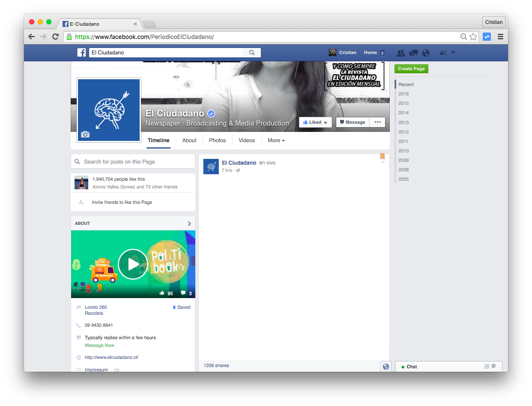Switch to the Videos tab
This screenshot has height=406, width=532.
click(x=247, y=140)
